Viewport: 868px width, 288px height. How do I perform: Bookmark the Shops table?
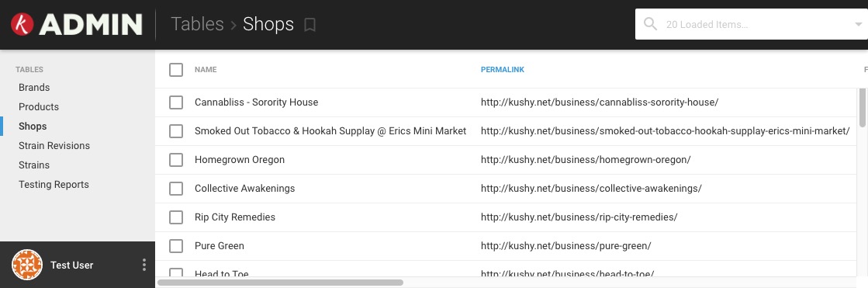tap(310, 25)
